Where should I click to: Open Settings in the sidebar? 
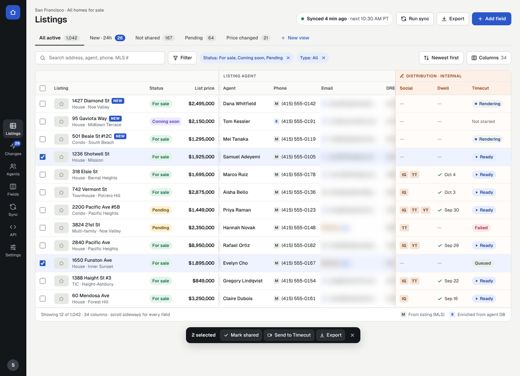tap(13, 250)
